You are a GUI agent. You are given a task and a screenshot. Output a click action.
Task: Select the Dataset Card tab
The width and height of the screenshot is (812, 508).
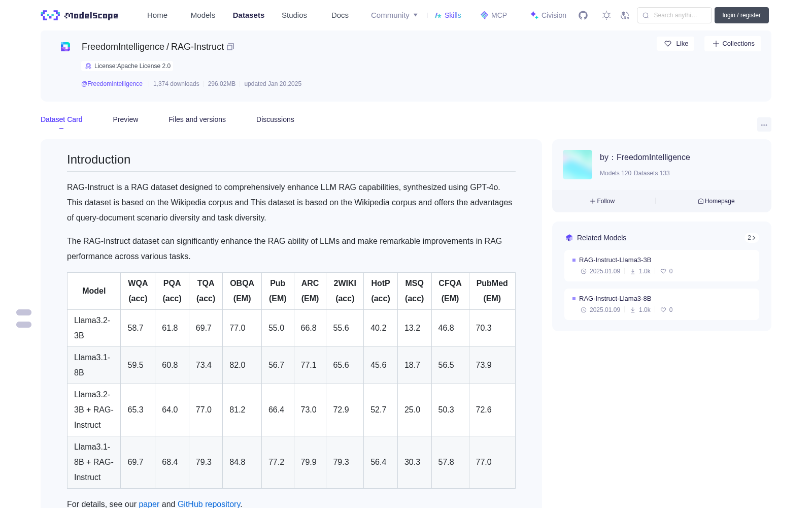(61, 119)
